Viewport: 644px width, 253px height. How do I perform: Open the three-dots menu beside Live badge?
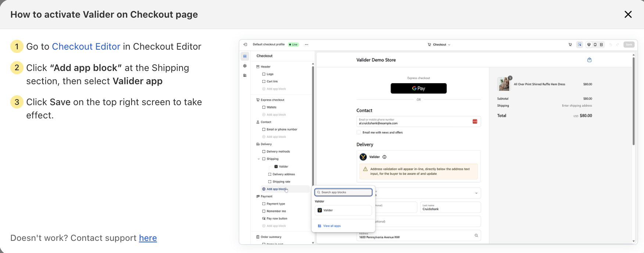coord(307,44)
